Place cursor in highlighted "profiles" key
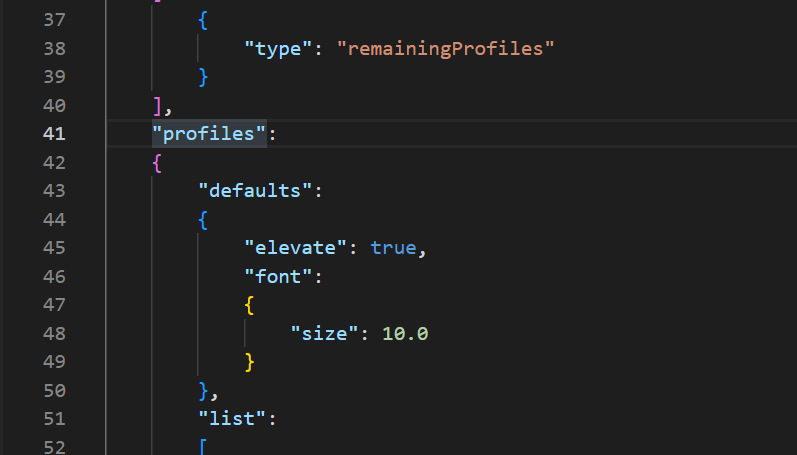 (x=209, y=134)
